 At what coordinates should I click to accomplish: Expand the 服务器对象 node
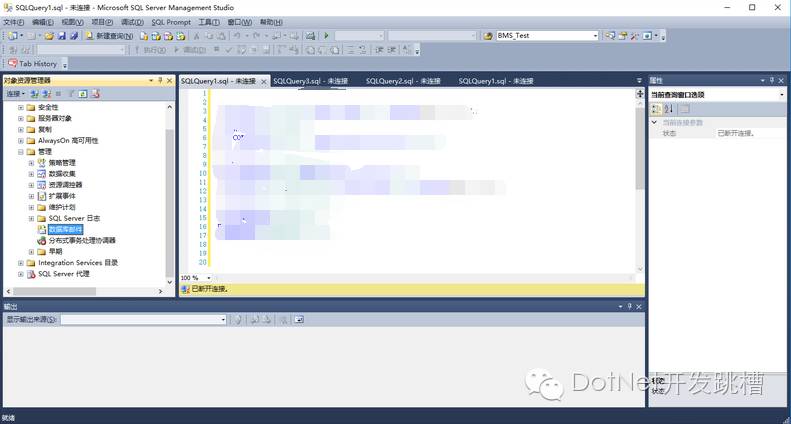(21, 119)
